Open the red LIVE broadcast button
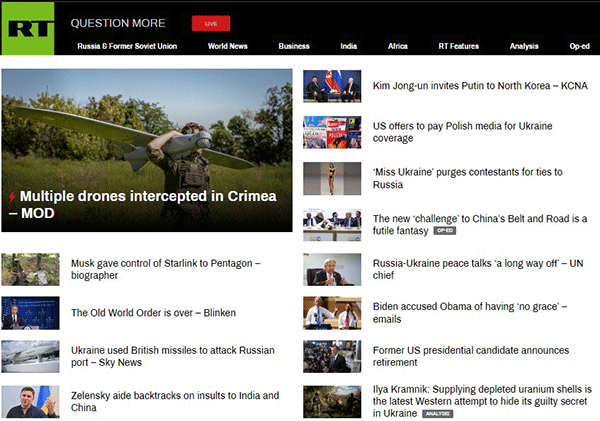Image resolution: width=600 pixels, height=421 pixels. click(211, 23)
